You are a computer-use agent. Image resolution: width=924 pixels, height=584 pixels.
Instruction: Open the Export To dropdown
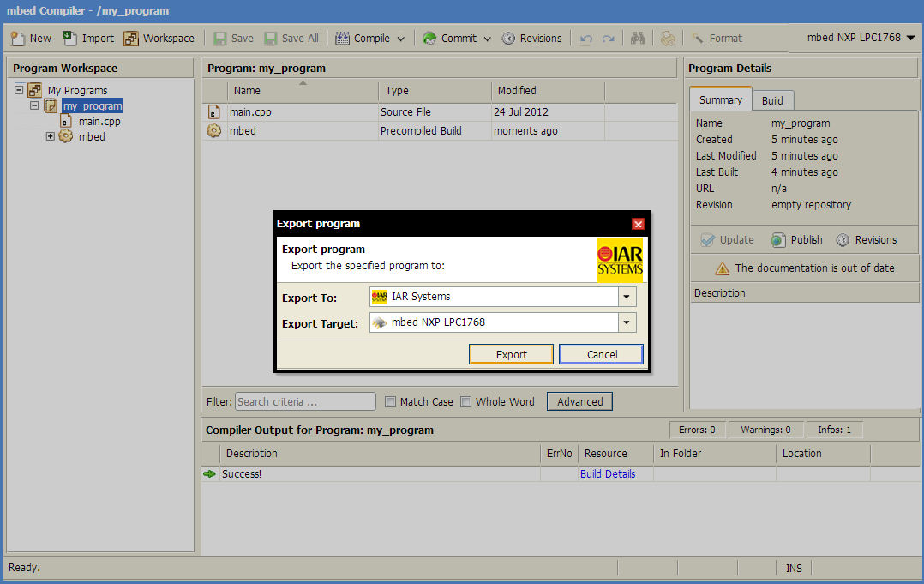pos(627,297)
